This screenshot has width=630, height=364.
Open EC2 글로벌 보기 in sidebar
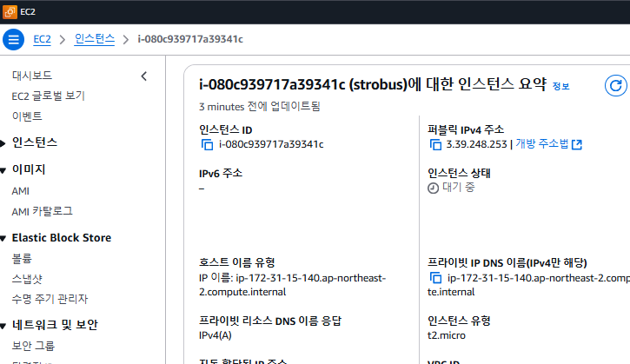(48, 96)
